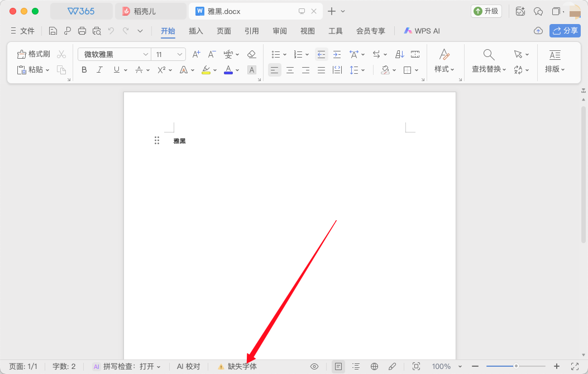Toggle italic formatting
Viewport: 588px width, 374px height.
(100, 70)
